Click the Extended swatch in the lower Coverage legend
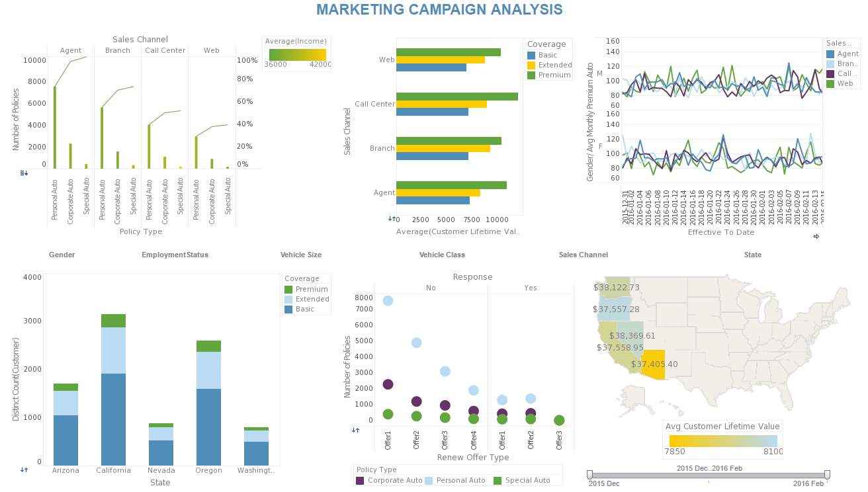868x492 pixels. (288, 300)
